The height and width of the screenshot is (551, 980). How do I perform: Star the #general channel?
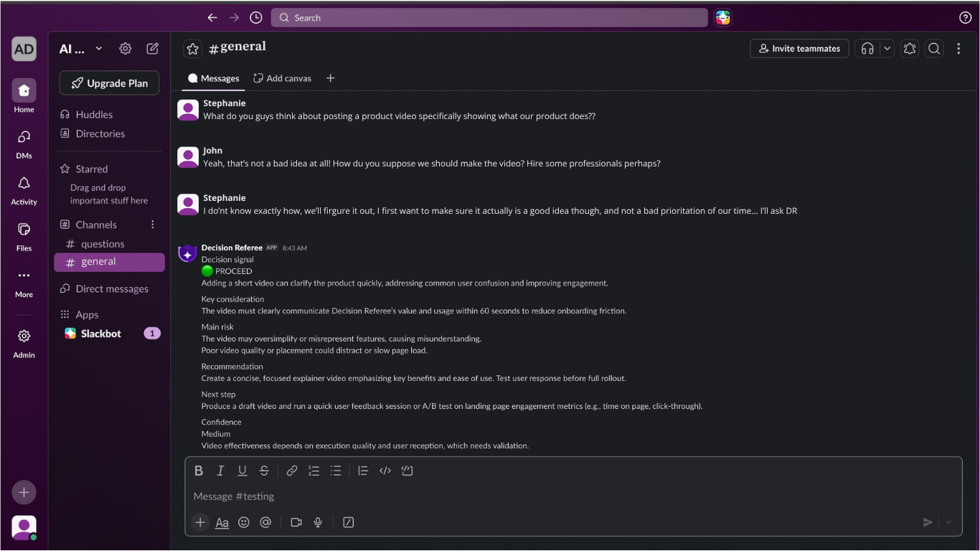pyautogui.click(x=192, y=48)
